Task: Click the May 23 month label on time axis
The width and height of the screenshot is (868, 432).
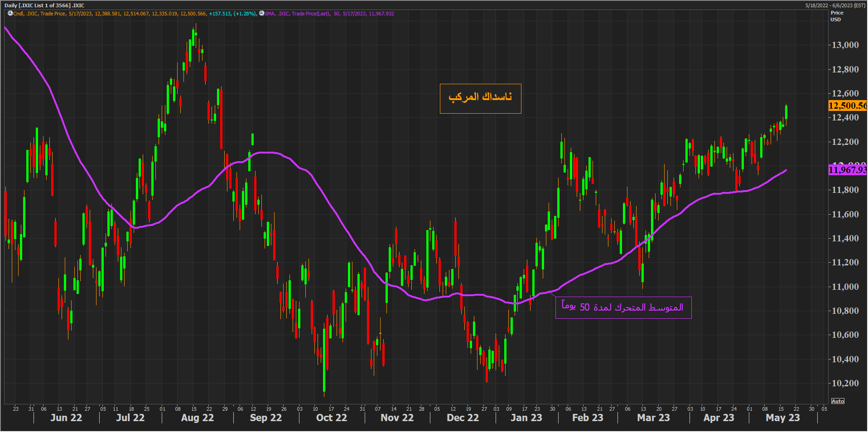Action: (x=782, y=418)
